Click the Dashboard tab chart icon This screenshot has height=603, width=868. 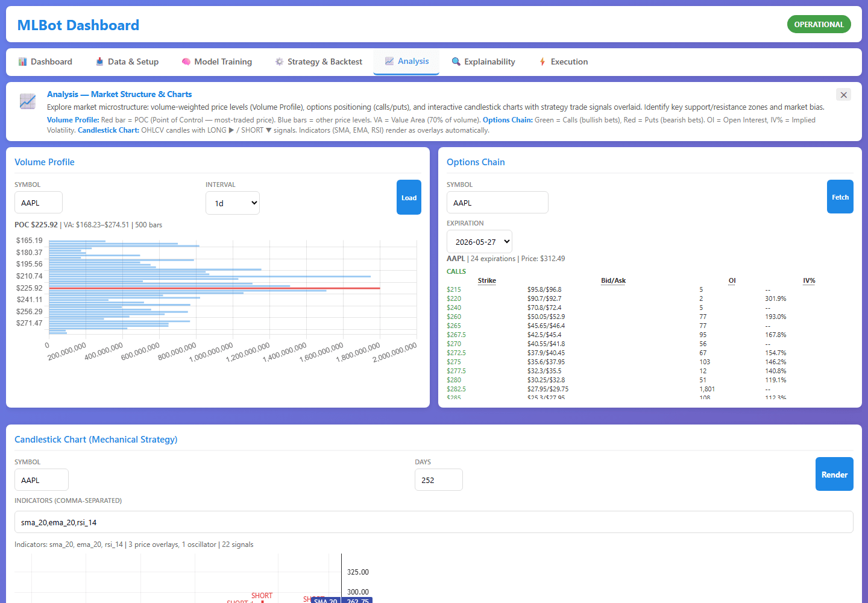click(x=22, y=62)
